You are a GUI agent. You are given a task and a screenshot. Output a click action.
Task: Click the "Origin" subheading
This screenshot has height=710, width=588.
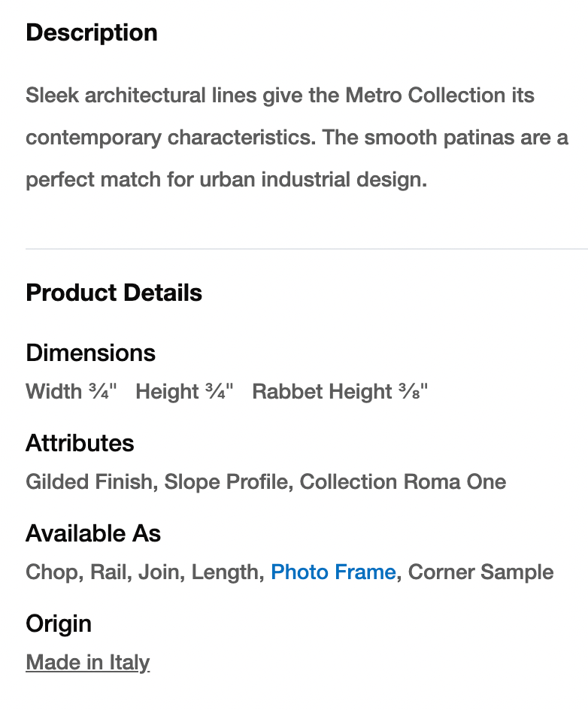pos(59,624)
